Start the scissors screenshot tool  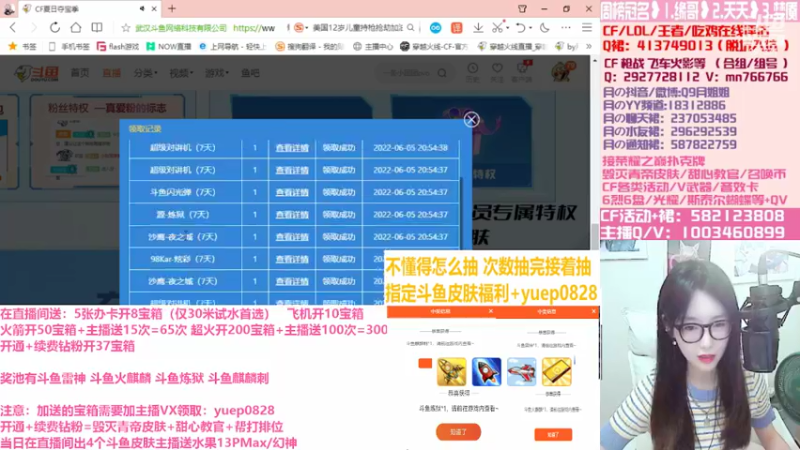[x=497, y=28]
